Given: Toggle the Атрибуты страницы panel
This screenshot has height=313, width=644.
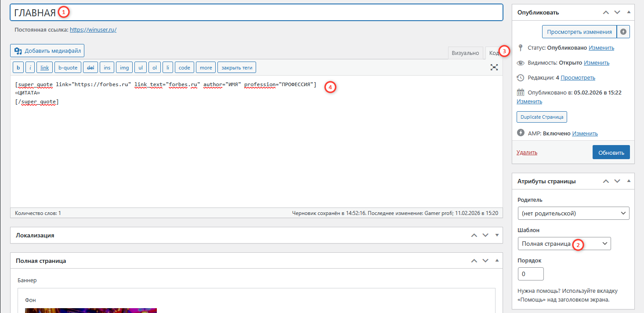Looking at the screenshot, I should 629,181.
